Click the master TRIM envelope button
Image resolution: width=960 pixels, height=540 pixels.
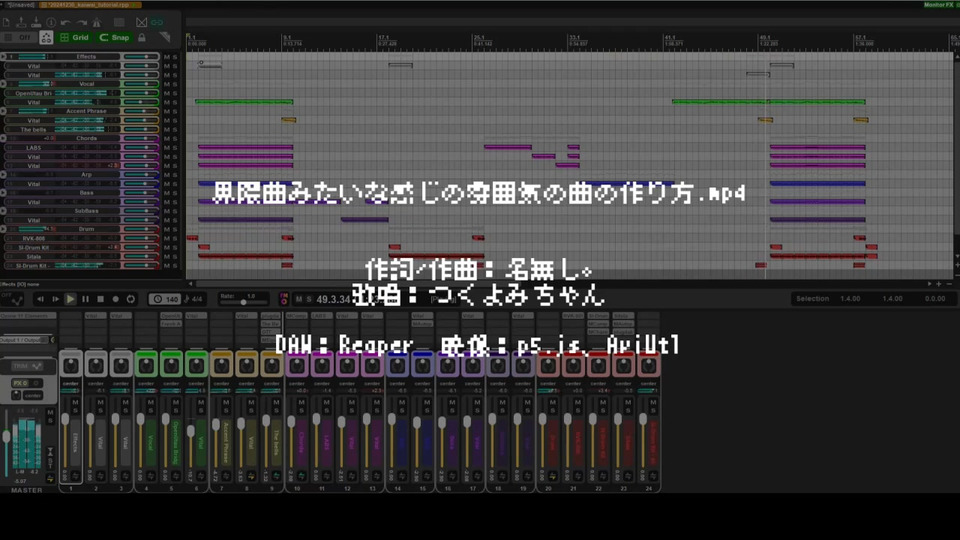coord(27,366)
